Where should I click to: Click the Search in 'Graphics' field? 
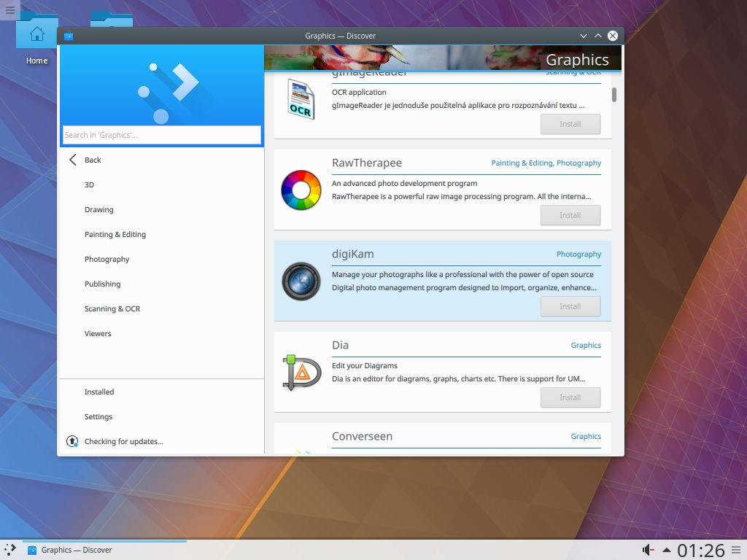162,135
